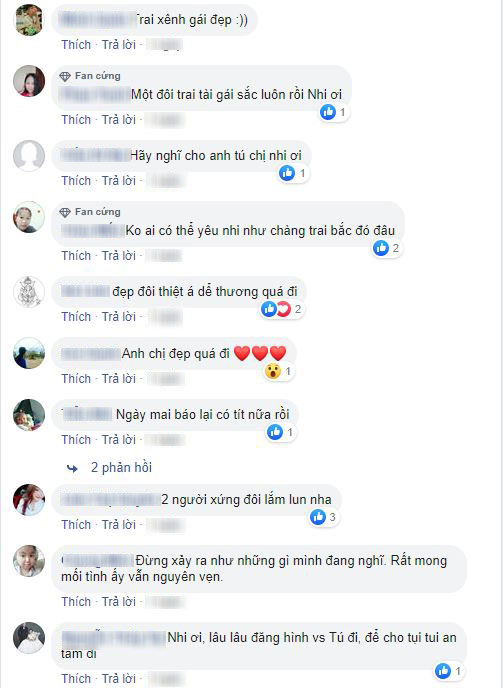The width and height of the screenshot is (503, 688).
Task: Click the reply arrow icon beside '2 phản hồi'
Action: coord(72,468)
